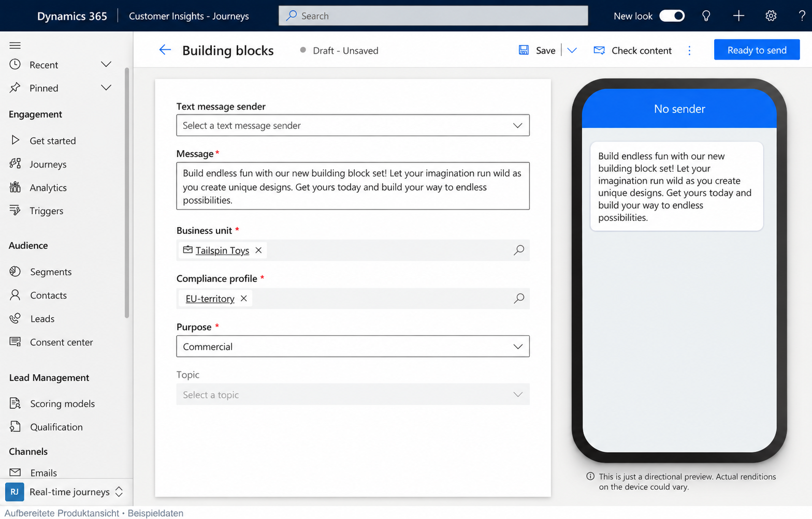Viewport: 812px width, 519px height.
Task: Click the more options vertical dots
Action: [x=689, y=50]
